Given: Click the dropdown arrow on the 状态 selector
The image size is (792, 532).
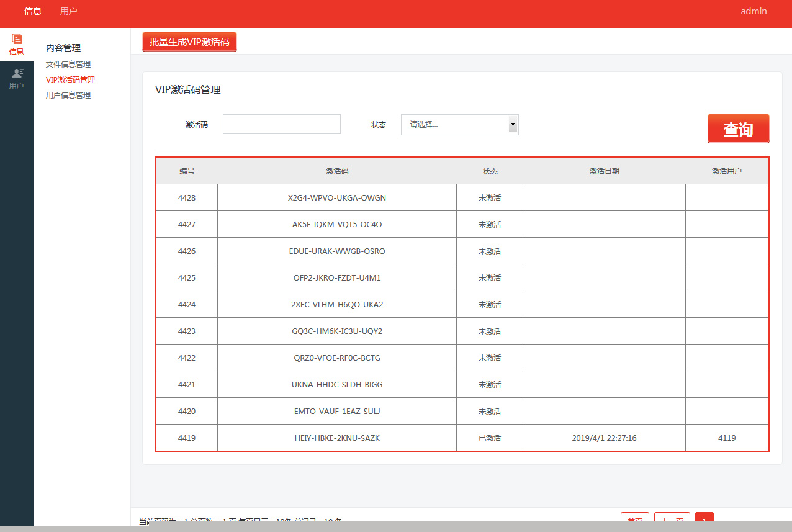Looking at the screenshot, I should 513,124.
